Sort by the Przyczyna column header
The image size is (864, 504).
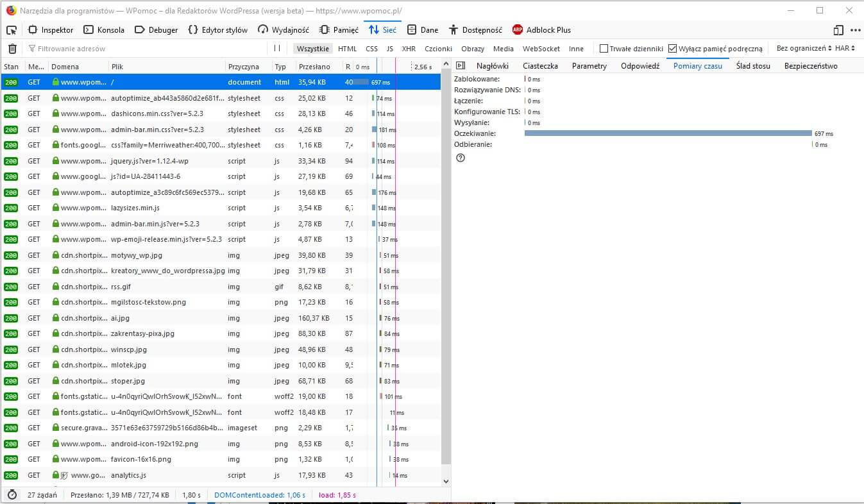pyautogui.click(x=248, y=67)
